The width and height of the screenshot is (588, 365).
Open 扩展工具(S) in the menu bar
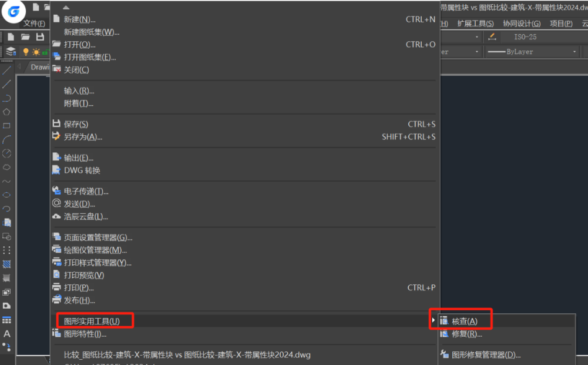[475, 24]
